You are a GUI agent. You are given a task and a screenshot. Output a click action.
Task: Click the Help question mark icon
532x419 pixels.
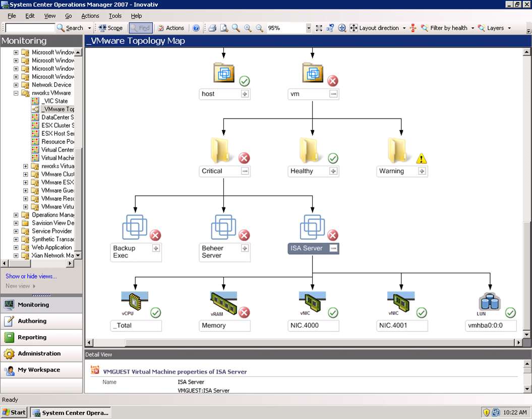(x=196, y=28)
